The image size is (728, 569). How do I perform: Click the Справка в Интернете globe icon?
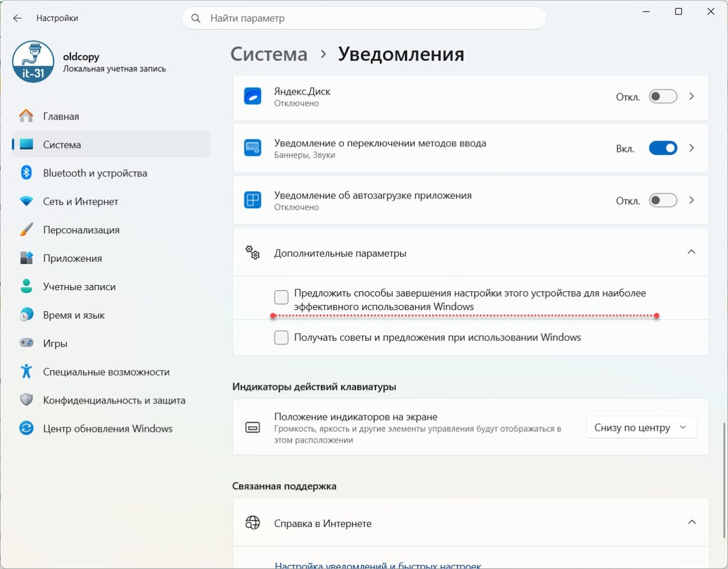252,523
